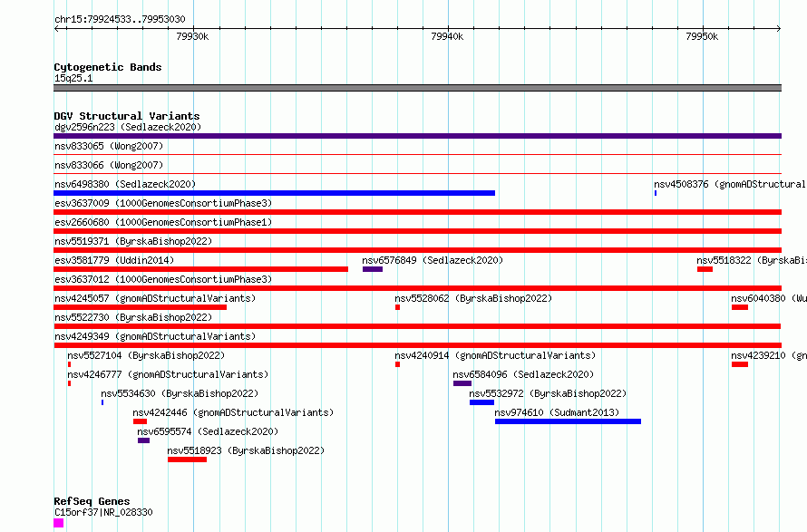Viewport: 807px width, 532px height.
Task: Click the Cytogenetic Bands track title
Action: coord(108,67)
